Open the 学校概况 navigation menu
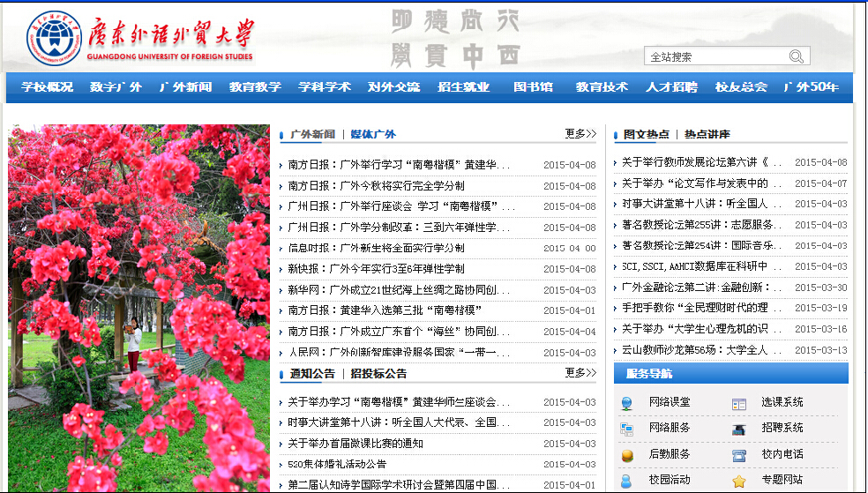868x493 pixels. click(x=48, y=87)
